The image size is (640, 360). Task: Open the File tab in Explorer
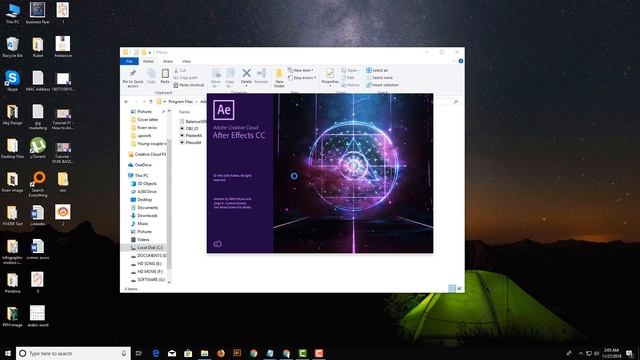coord(129,61)
